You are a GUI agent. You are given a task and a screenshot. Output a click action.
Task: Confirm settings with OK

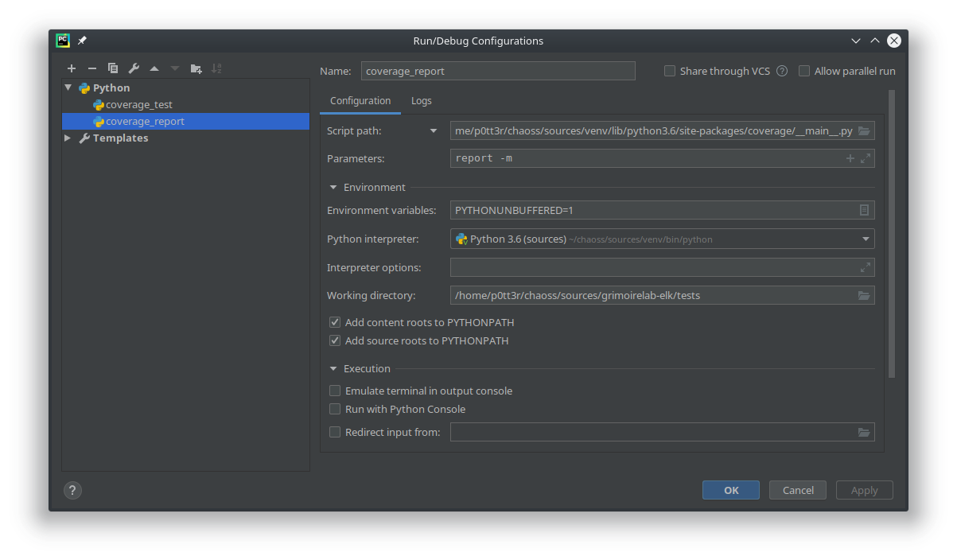[730, 490]
